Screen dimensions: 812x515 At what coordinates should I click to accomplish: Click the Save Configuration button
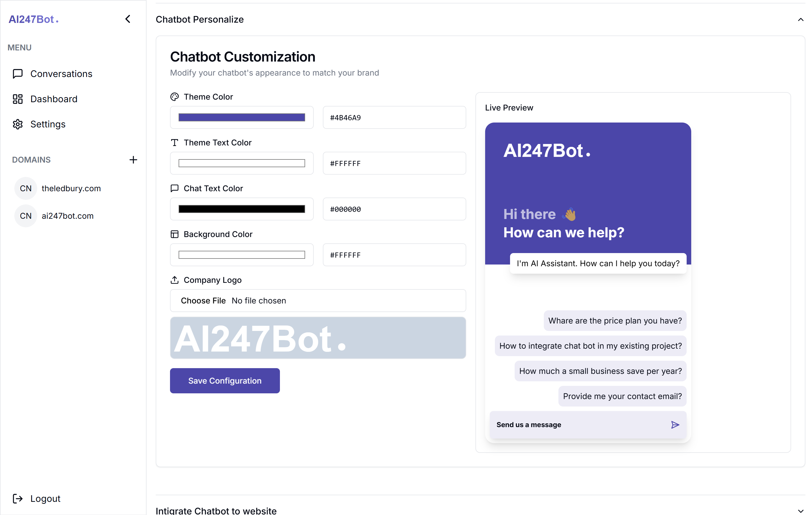point(225,381)
